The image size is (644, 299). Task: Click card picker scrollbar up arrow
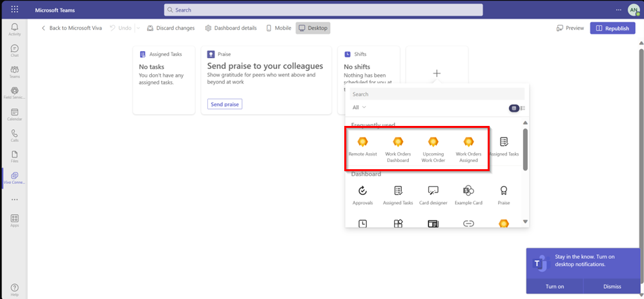click(x=525, y=123)
